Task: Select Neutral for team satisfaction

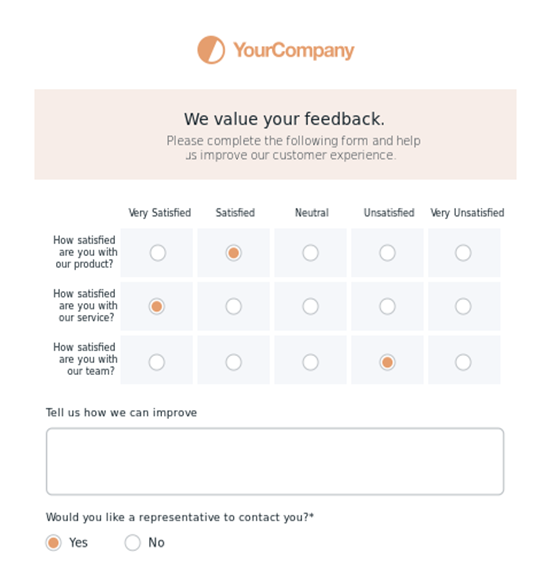Action: (310, 362)
